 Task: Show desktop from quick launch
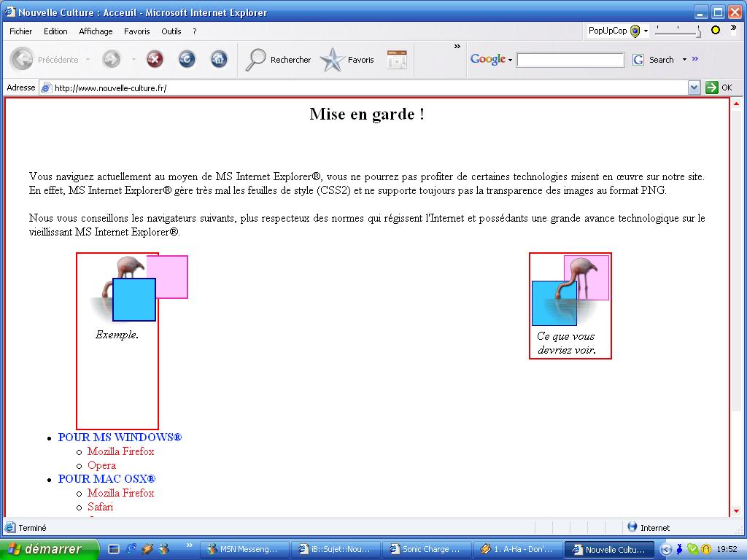click(x=113, y=549)
